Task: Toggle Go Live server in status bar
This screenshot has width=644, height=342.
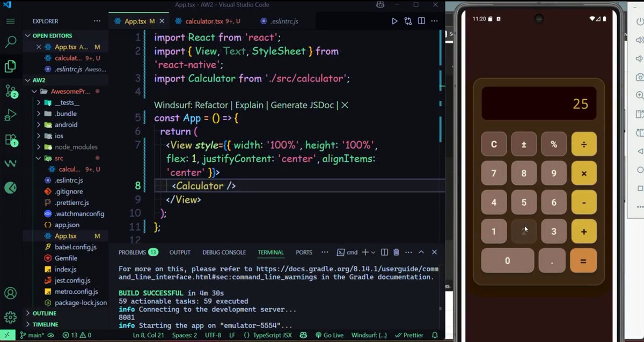Action: (x=329, y=336)
